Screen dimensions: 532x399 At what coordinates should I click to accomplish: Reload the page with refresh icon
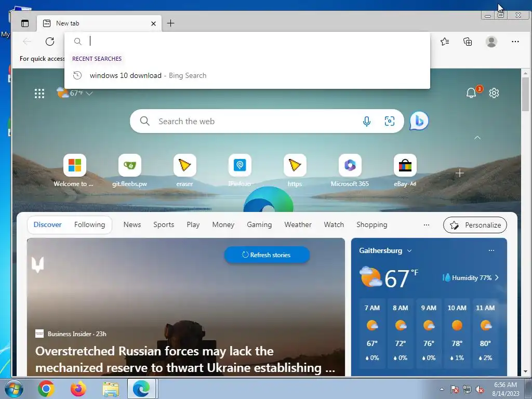click(x=50, y=42)
